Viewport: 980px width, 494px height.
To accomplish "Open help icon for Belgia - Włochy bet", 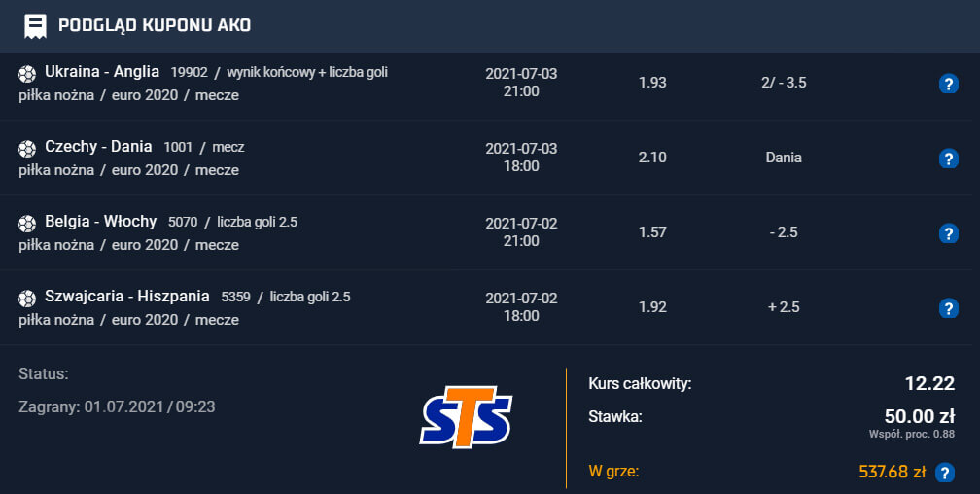I will pos(948,233).
